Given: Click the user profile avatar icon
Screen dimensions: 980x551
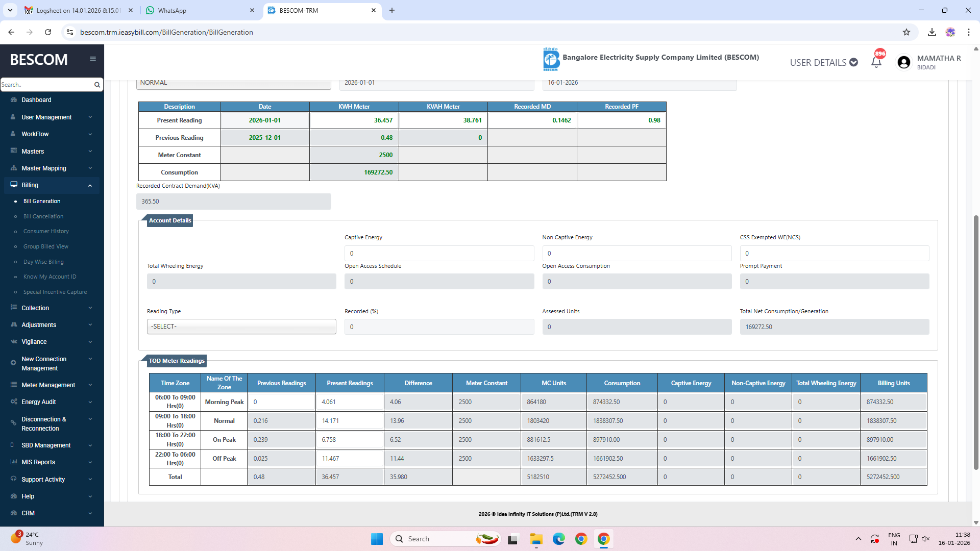Looking at the screenshot, I should 903,62.
